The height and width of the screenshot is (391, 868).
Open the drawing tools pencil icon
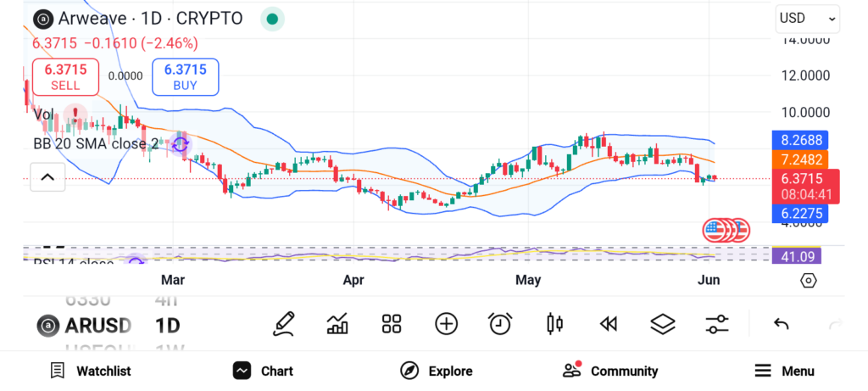(283, 324)
